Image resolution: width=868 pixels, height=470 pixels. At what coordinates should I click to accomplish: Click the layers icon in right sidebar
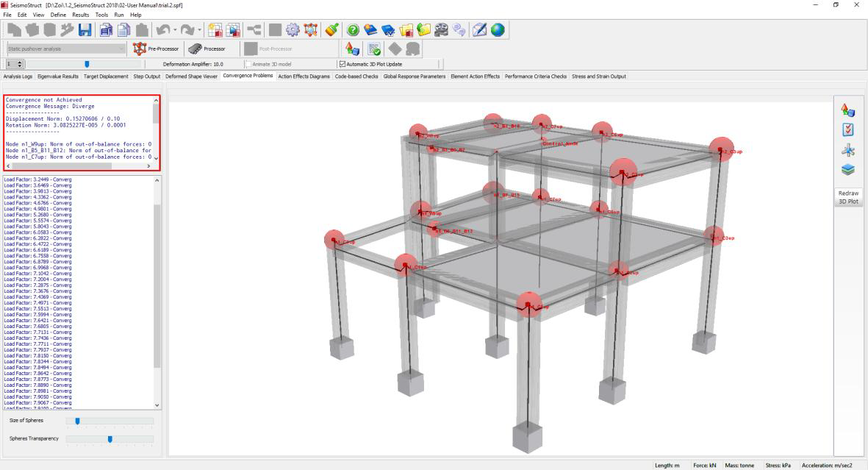pos(847,169)
